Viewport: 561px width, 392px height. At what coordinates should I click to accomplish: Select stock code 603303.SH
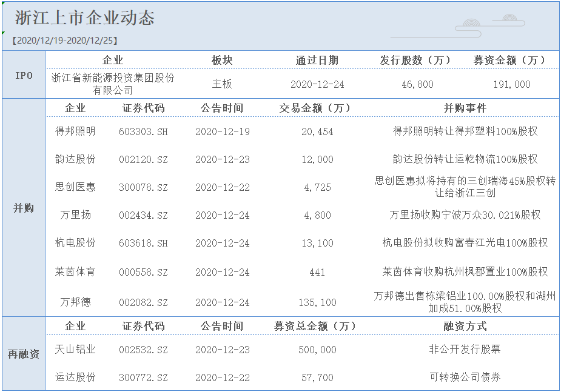tap(143, 132)
